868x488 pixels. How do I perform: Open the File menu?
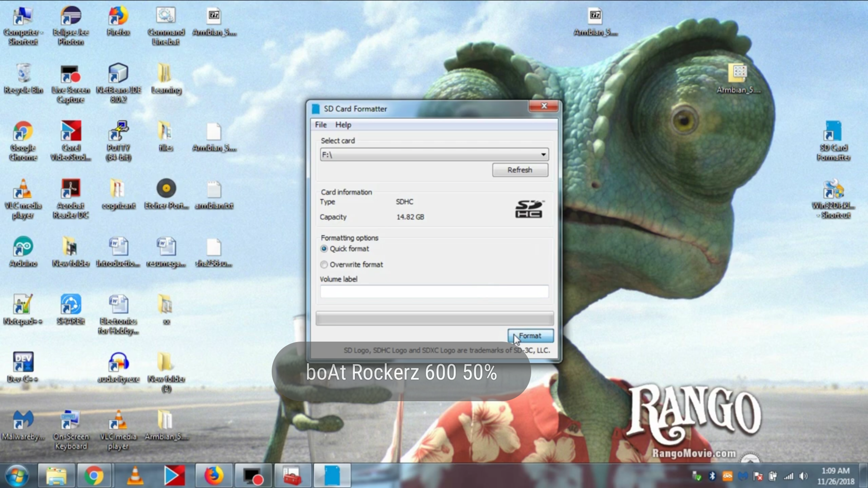click(321, 125)
